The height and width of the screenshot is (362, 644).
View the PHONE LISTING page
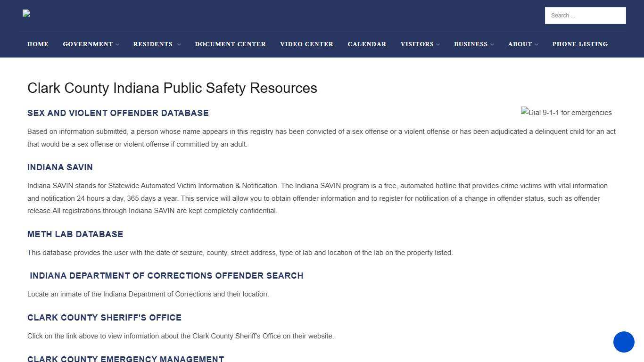(x=580, y=44)
